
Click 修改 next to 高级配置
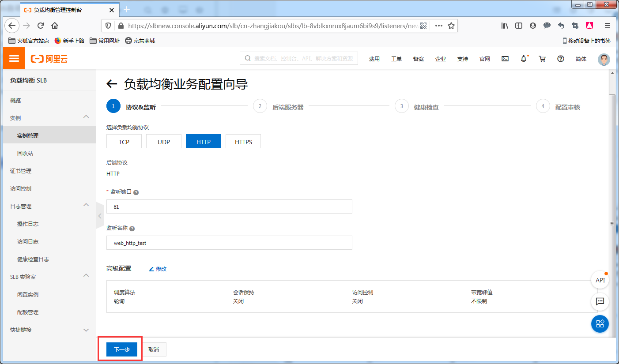pos(160,268)
